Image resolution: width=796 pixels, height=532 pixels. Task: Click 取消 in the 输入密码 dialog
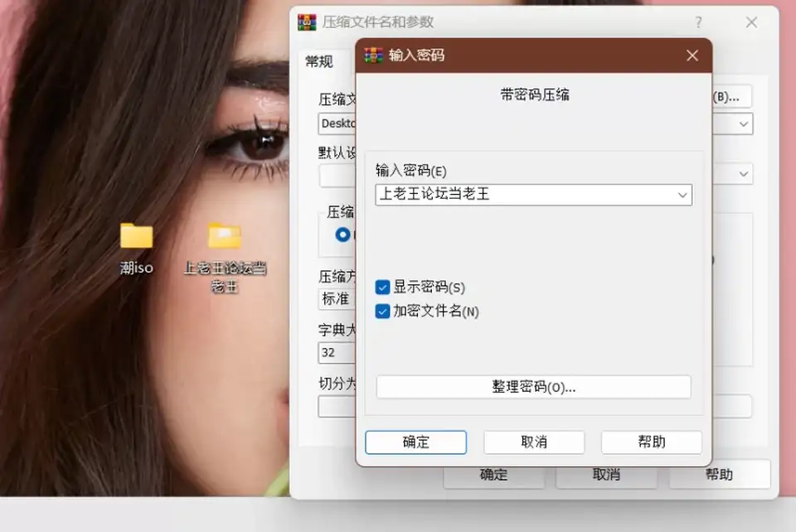click(x=534, y=443)
